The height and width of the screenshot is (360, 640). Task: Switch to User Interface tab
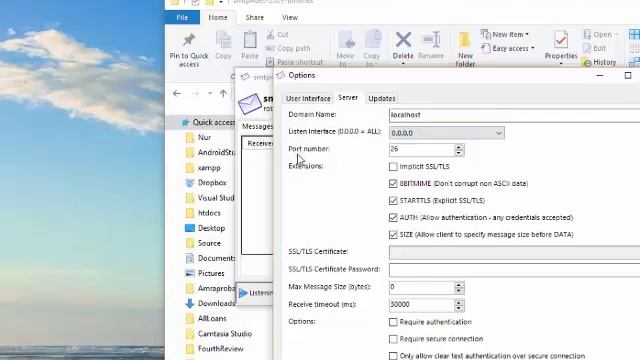[308, 98]
